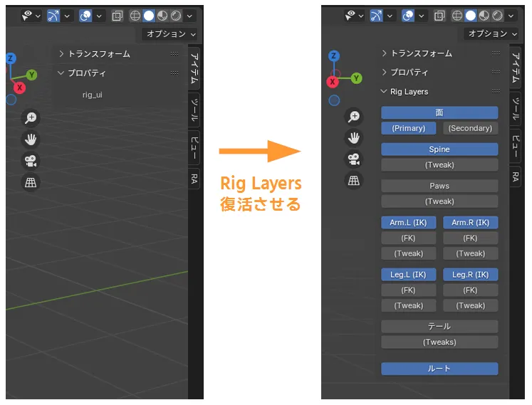Click the pan hand icon in the right viewport
The height and width of the screenshot is (405, 532).
pyautogui.click(x=353, y=138)
